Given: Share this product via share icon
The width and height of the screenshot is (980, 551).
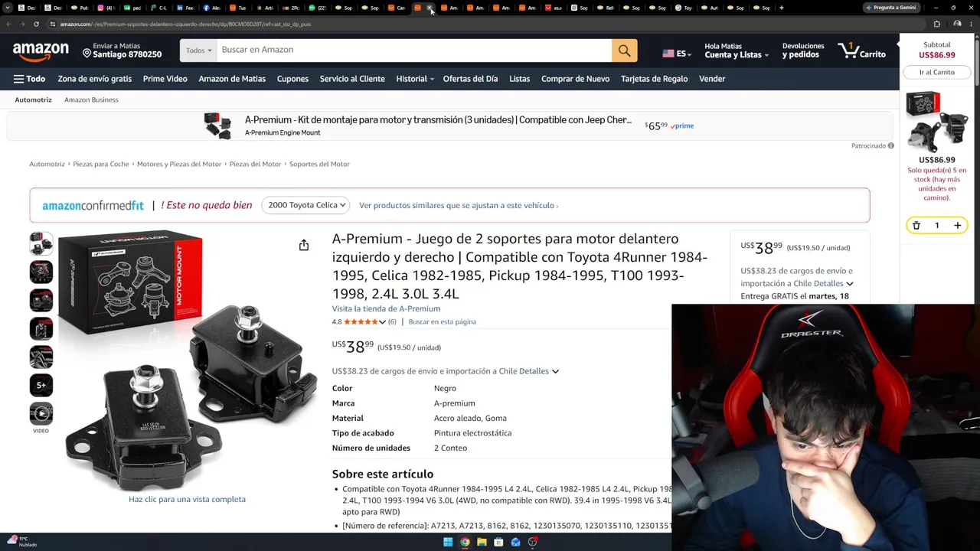Looking at the screenshot, I should (x=304, y=245).
